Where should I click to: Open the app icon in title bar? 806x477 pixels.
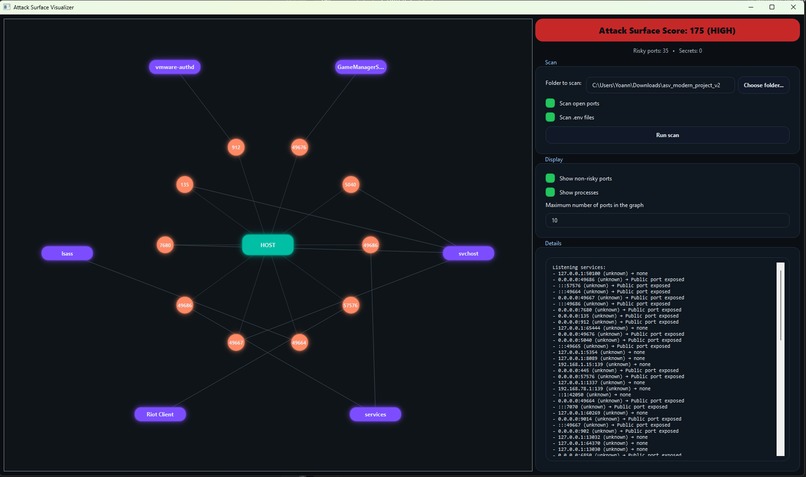pos(7,7)
